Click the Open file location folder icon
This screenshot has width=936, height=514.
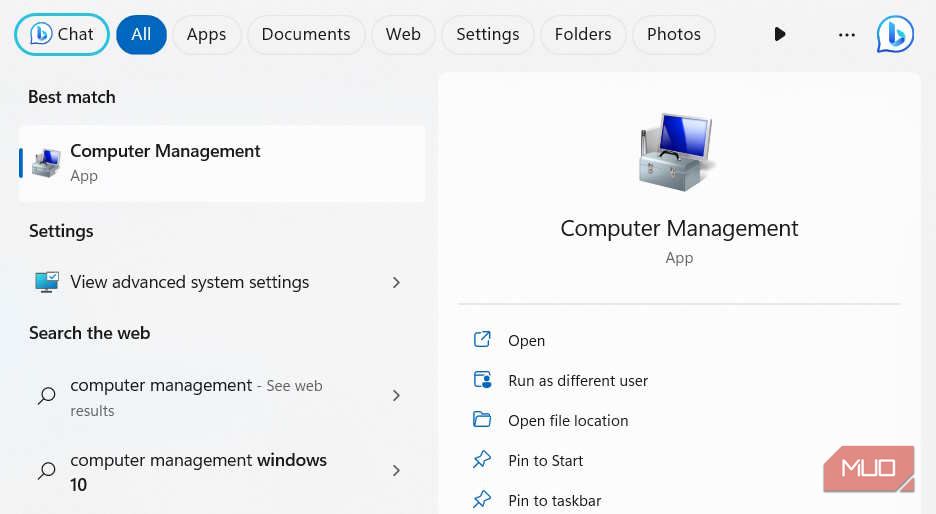click(482, 420)
